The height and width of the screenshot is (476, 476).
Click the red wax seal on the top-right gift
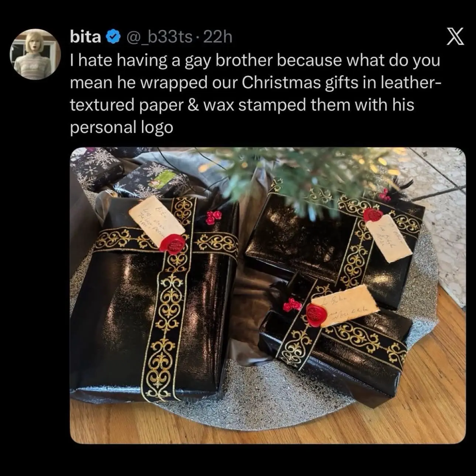click(x=374, y=215)
